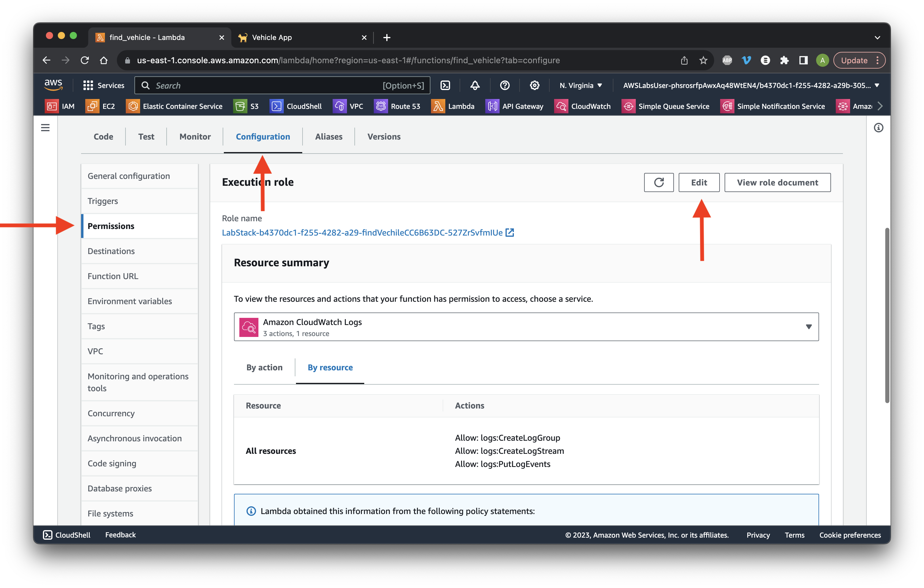Expand the Amazon CloudWatch Logs service selector
This screenshot has height=588, width=924.
526,327
